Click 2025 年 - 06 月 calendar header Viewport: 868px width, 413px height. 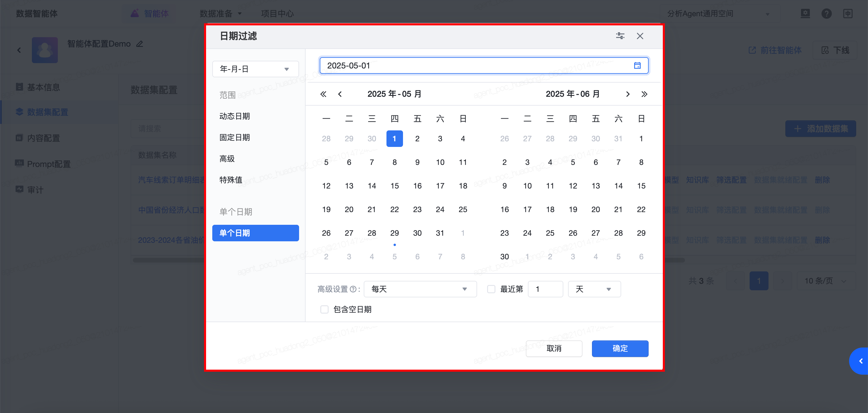tap(572, 94)
